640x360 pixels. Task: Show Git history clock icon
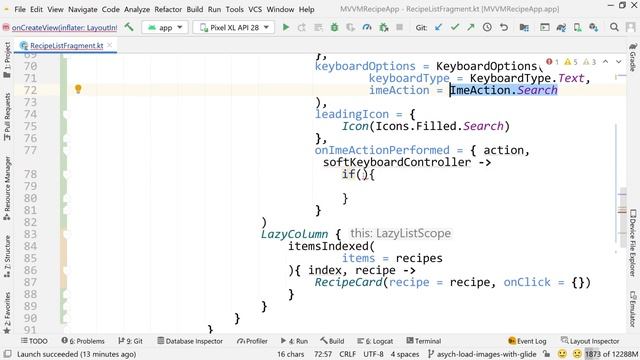[x=487, y=27]
